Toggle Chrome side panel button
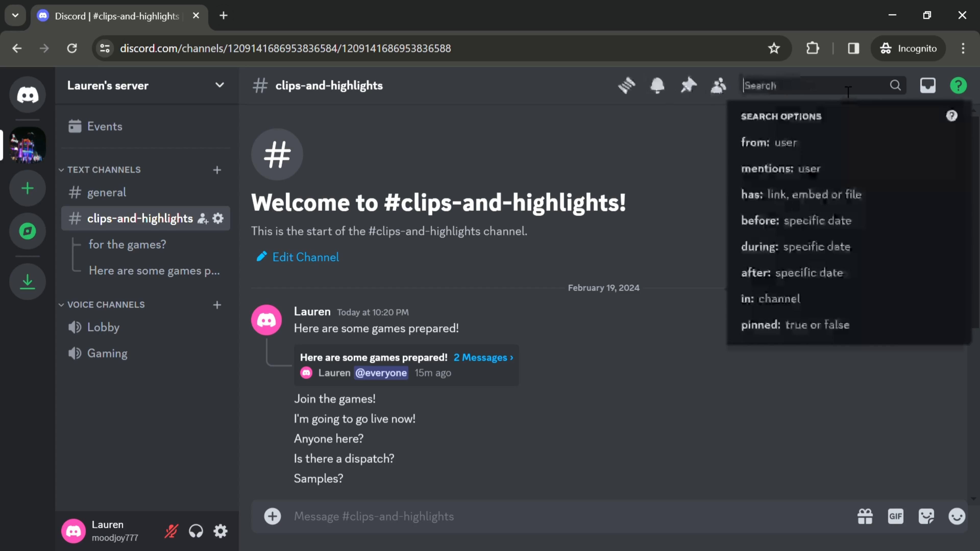Image resolution: width=980 pixels, height=551 pixels. click(853, 48)
